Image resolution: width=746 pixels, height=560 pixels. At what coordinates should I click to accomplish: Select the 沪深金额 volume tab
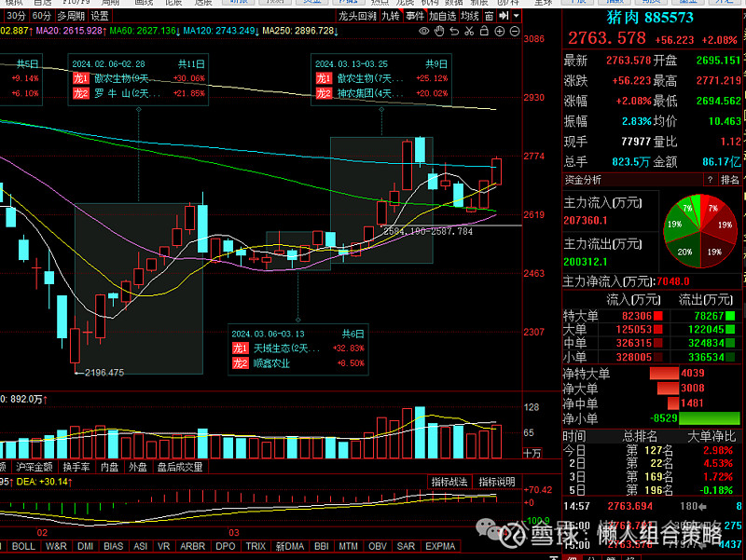click(34, 467)
